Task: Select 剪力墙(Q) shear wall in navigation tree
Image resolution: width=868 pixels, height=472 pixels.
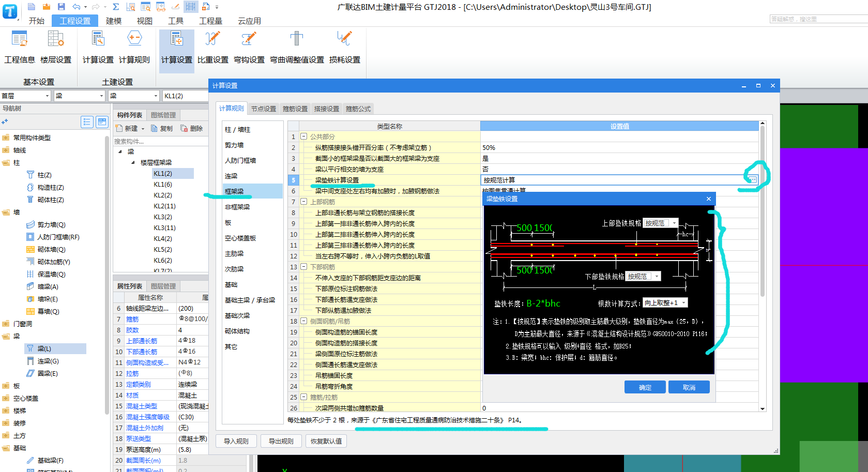Action: coord(47,225)
